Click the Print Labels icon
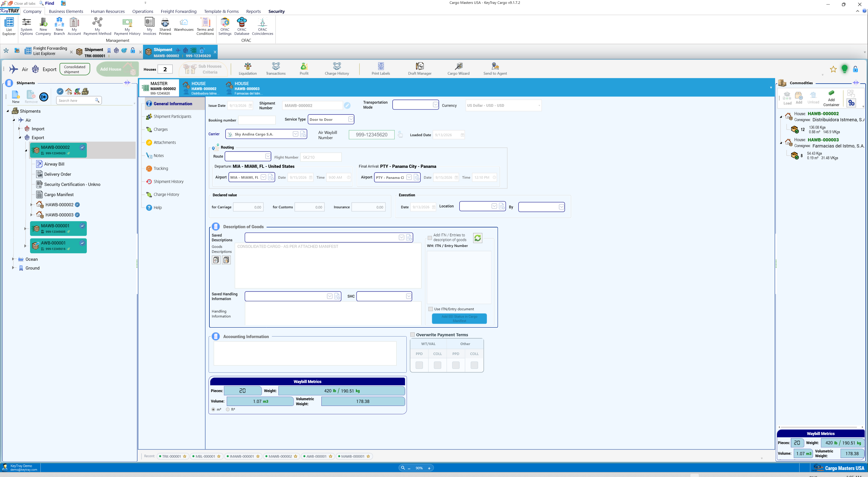The image size is (868, 477). click(381, 69)
